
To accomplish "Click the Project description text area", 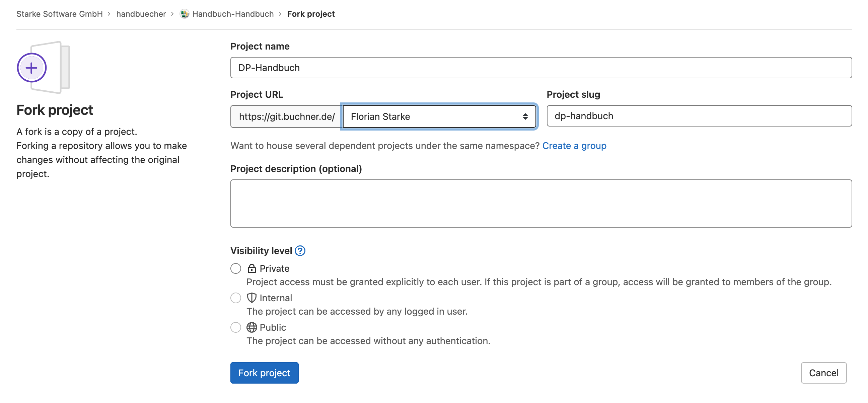I will (540, 204).
